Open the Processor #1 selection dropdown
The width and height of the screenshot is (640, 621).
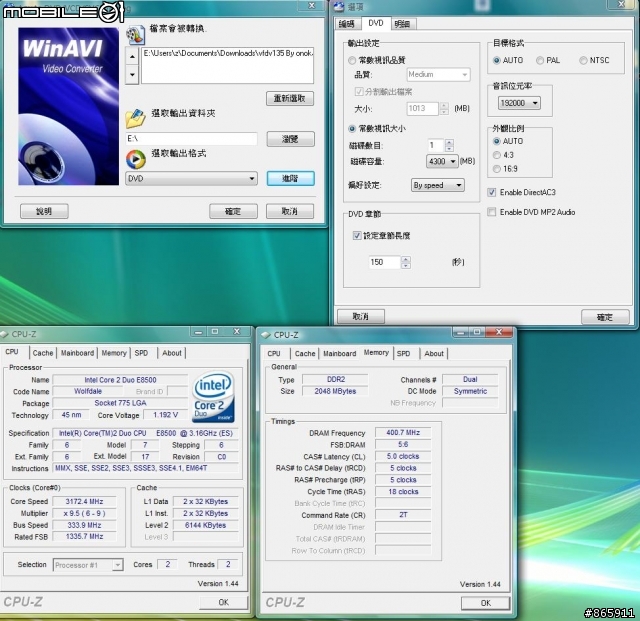[88, 565]
